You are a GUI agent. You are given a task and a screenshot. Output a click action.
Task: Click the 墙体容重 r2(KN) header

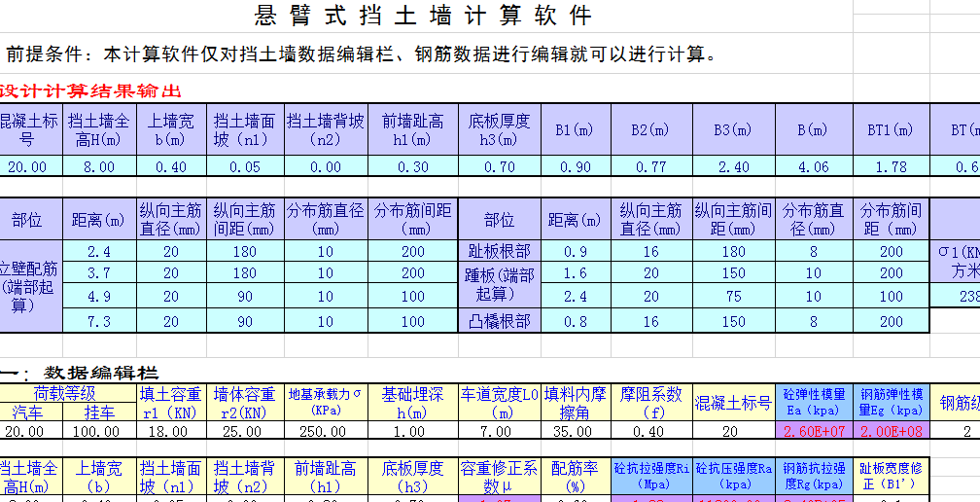[245, 403]
